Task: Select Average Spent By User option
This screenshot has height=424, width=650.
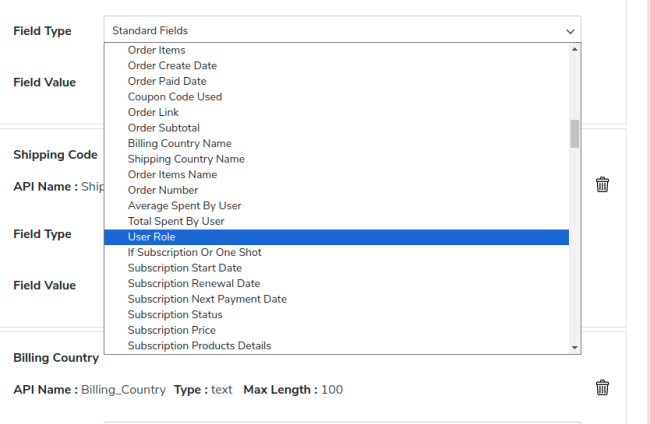Action: point(184,206)
